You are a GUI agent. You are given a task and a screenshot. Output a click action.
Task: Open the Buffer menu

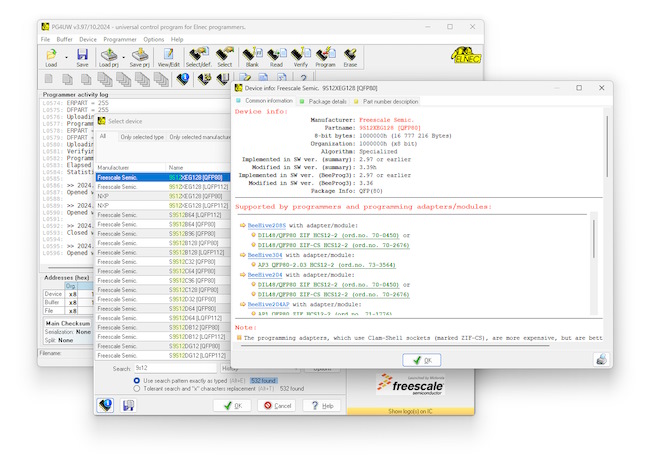pyautogui.click(x=64, y=39)
